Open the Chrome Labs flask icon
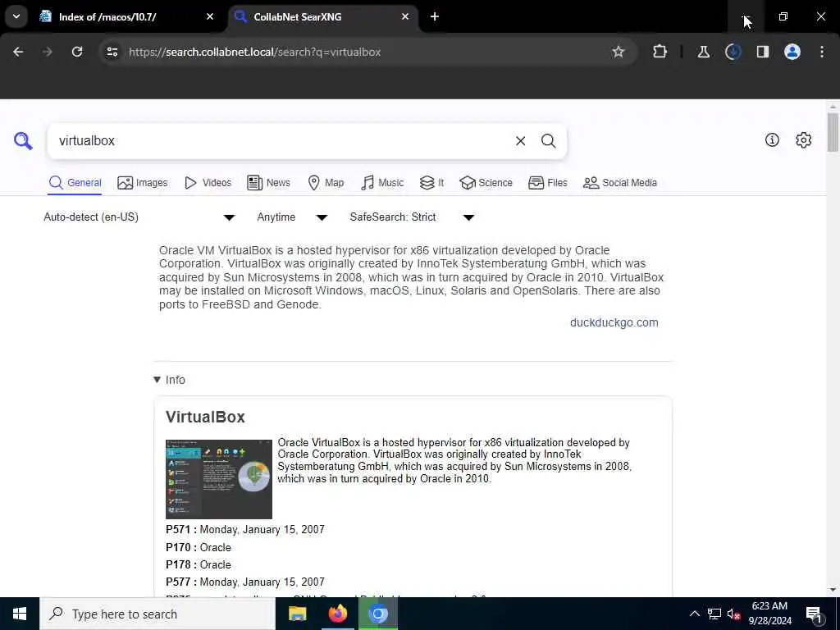The height and width of the screenshot is (630, 840). (x=703, y=52)
